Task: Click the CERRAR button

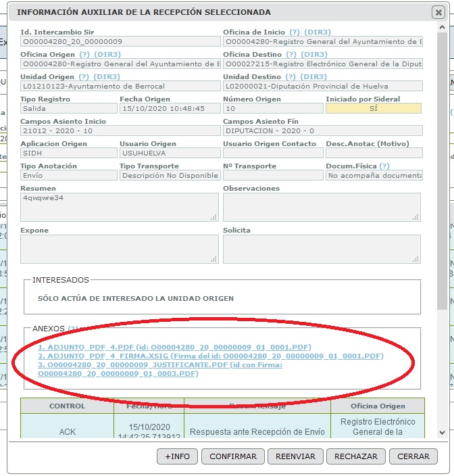Action: point(413,456)
